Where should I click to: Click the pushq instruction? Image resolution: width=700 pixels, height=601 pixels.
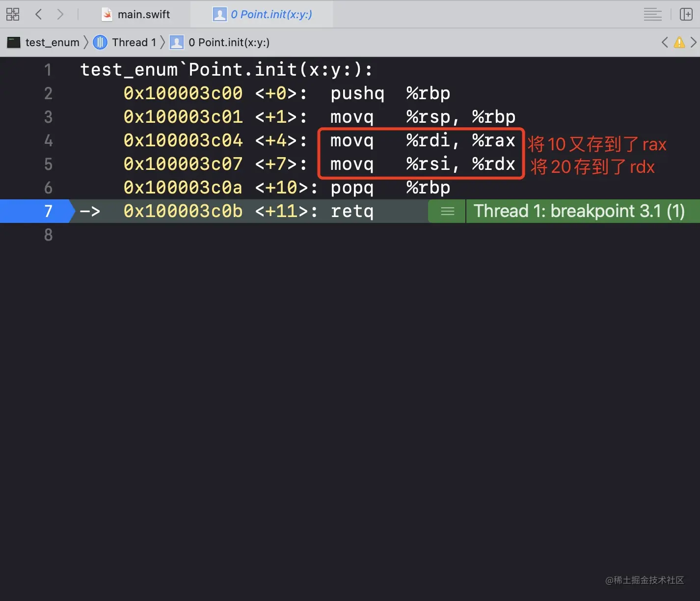357,93
